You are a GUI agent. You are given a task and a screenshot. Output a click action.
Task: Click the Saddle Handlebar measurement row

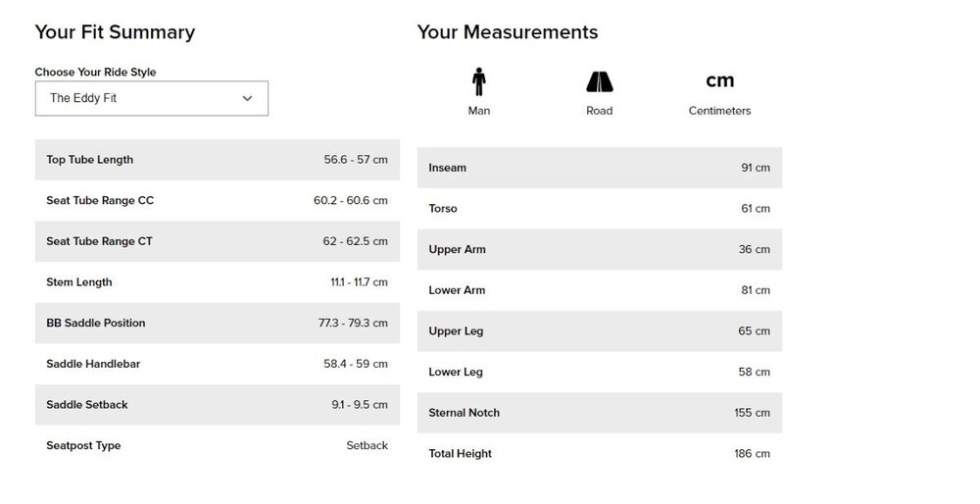tap(217, 365)
